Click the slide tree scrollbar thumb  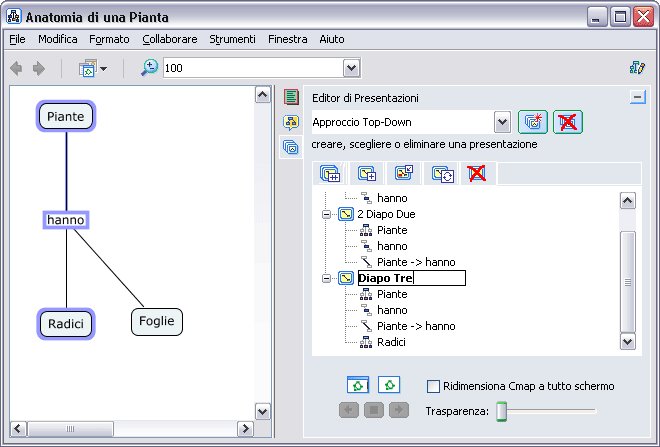628,282
